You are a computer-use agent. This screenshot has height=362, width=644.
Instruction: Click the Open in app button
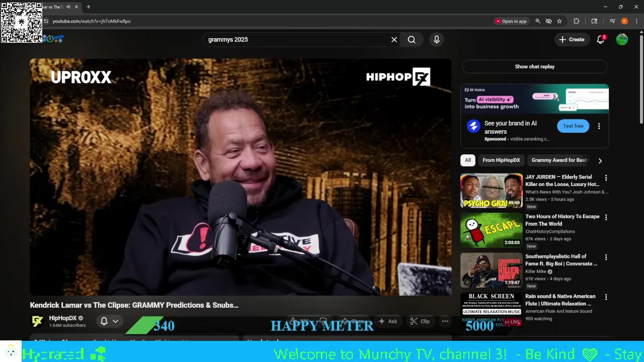(x=511, y=21)
